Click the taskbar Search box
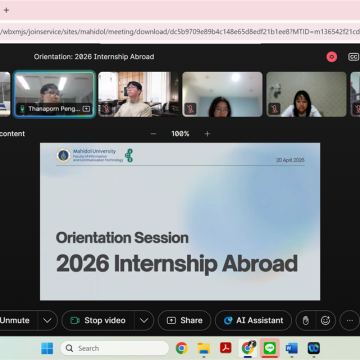 coord(115,348)
